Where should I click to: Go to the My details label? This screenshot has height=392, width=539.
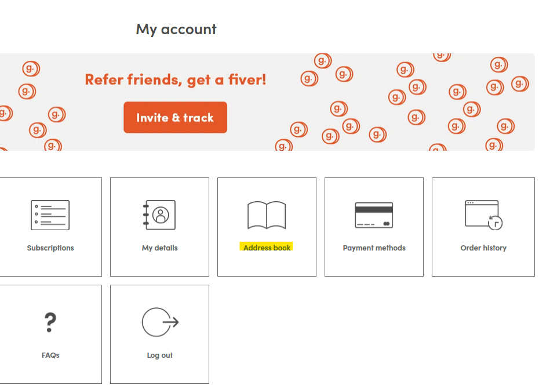pos(159,248)
